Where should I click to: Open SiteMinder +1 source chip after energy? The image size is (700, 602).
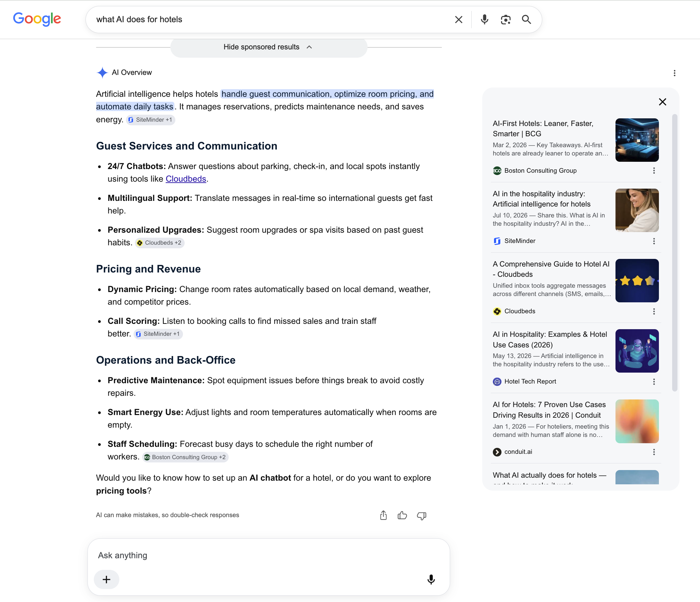(x=150, y=120)
